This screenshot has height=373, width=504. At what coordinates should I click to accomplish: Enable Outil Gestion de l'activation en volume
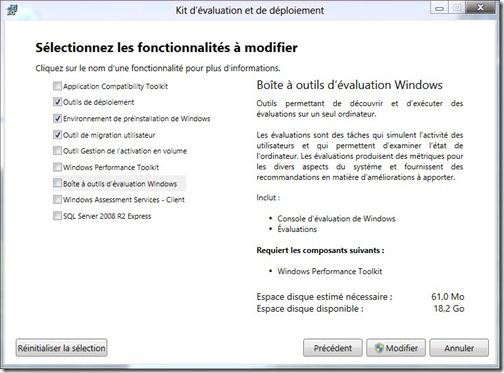[57, 151]
